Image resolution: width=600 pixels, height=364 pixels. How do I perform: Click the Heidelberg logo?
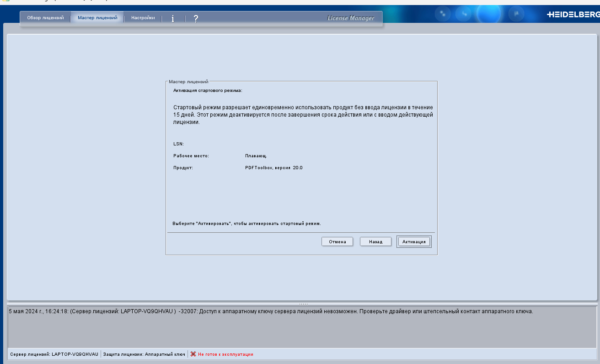click(x=573, y=15)
